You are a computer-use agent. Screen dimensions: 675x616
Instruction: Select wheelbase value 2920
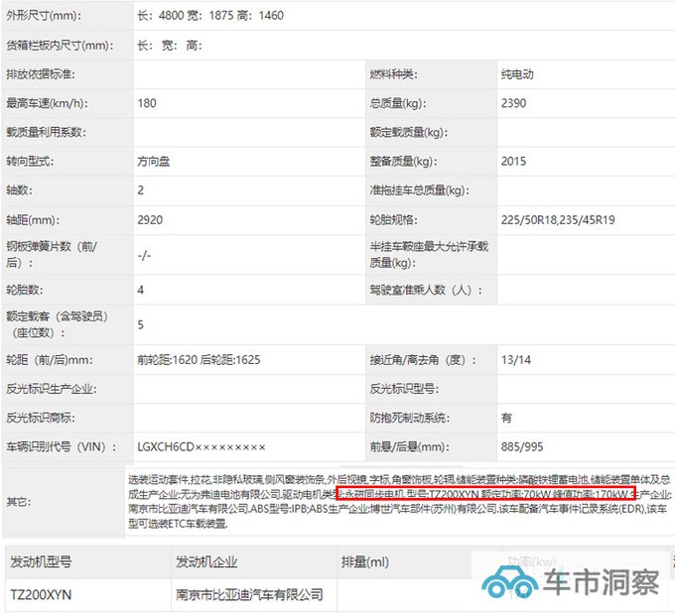150,220
